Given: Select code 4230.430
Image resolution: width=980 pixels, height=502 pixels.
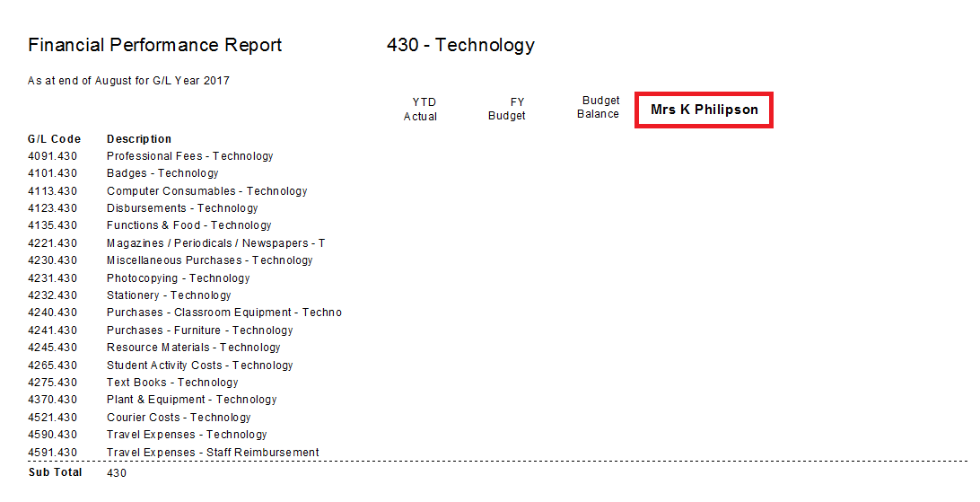Looking at the screenshot, I should (52, 260).
